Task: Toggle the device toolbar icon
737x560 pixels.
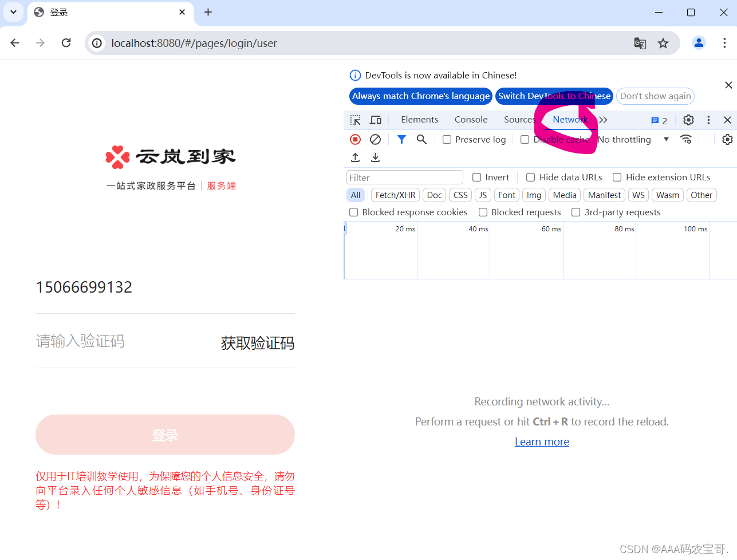Action: point(376,120)
